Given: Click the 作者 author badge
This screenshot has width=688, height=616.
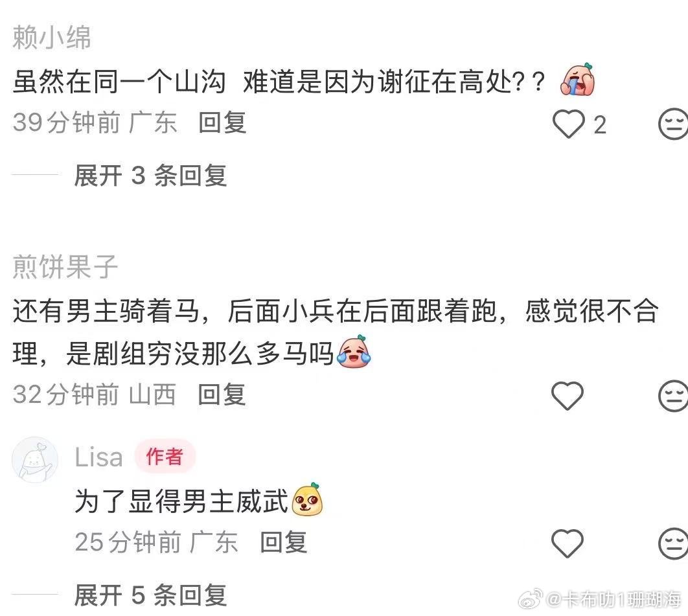Looking at the screenshot, I should click(165, 456).
